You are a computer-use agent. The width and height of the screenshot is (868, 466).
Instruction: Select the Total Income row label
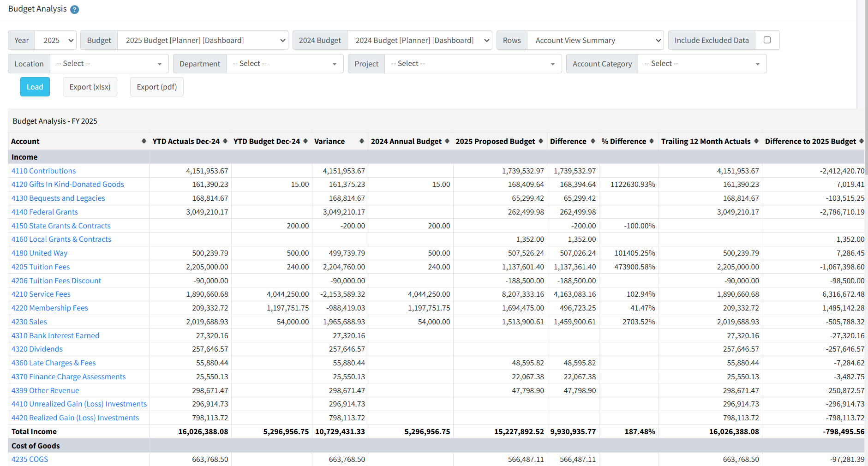point(34,431)
